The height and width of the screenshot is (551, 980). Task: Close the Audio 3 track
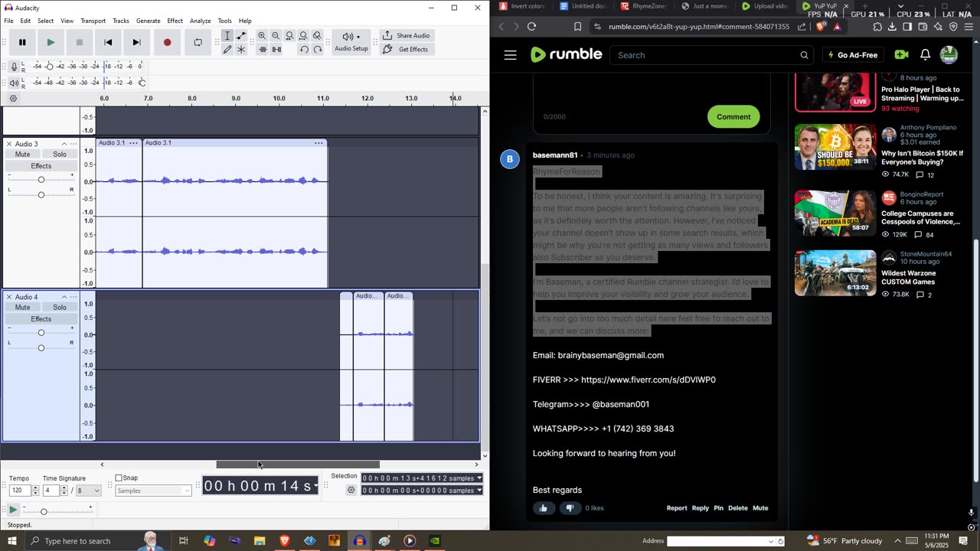[9, 144]
